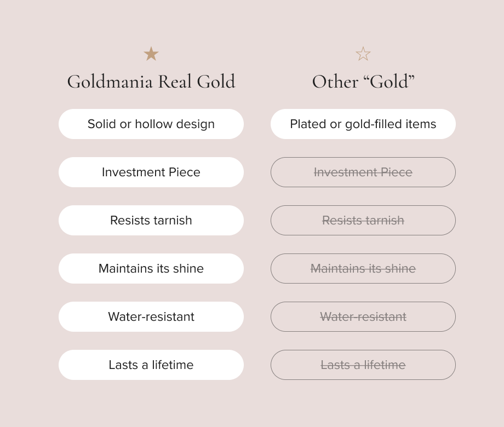
Task: Select the Solid or hollow design pill
Action: click(x=151, y=124)
